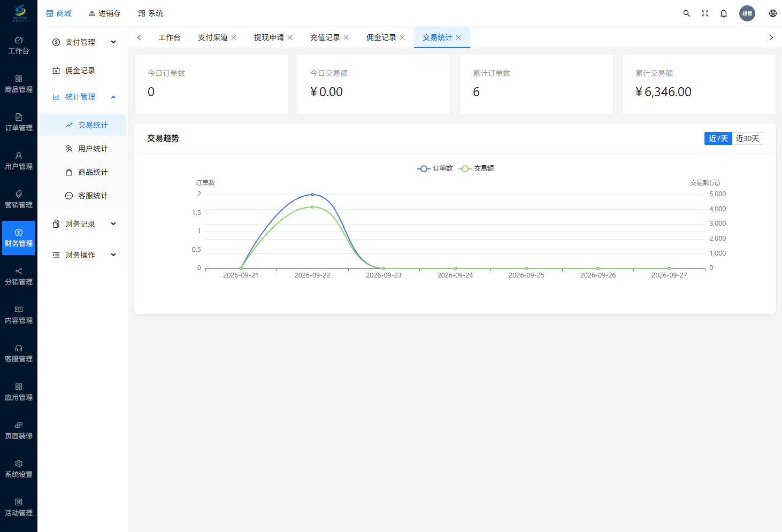Screen dimensions: 782x532
Task: Open 分销管理 in left sidebar
Action: click(x=19, y=276)
